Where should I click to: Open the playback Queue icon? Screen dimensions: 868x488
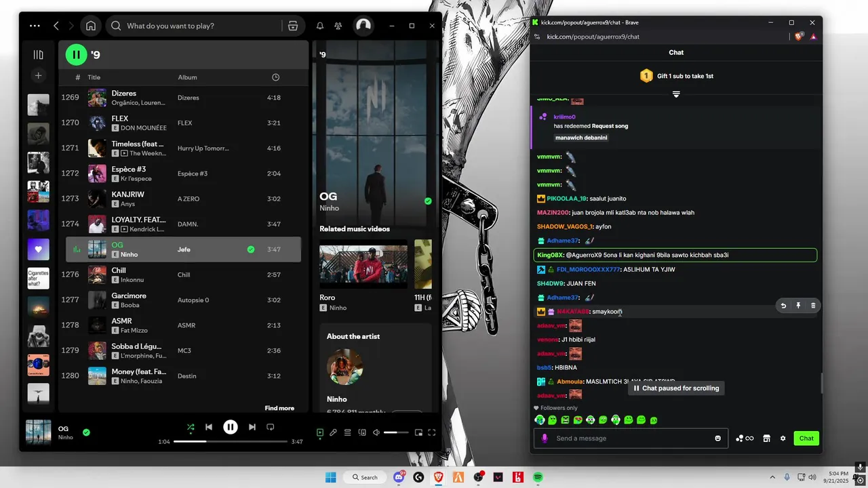click(x=347, y=432)
